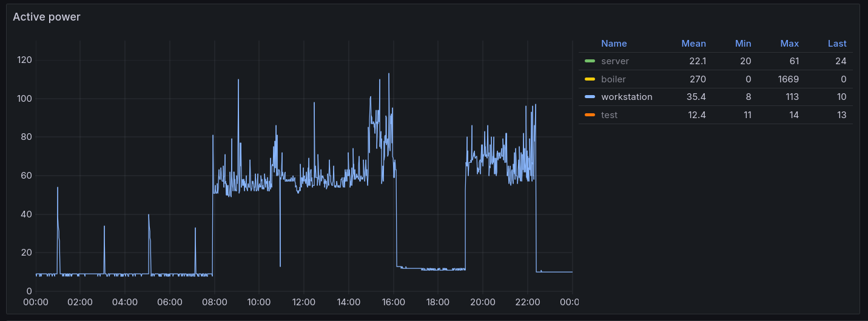Click boiler max value 1669
The height and width of the screenshot is (321, 868).
coord(789,79)
